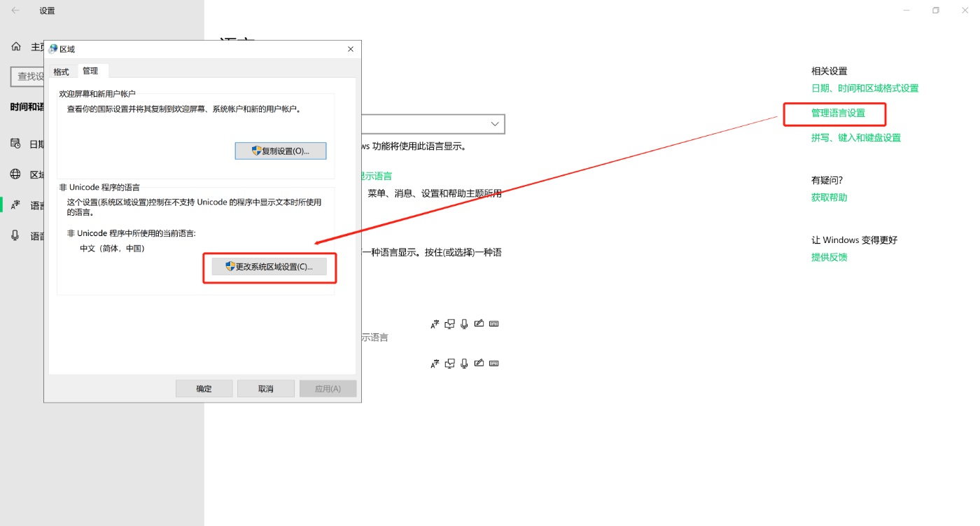Open the 管理语言设置 link
This screenshot has height=526, width=980.
pos(838,113)
